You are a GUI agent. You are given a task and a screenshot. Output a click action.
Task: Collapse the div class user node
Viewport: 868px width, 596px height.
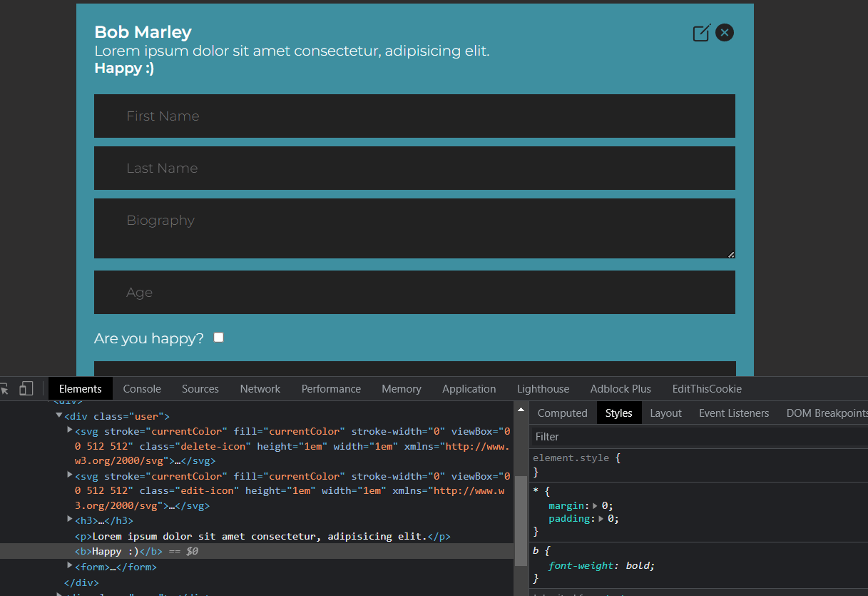tap(59, 415)
